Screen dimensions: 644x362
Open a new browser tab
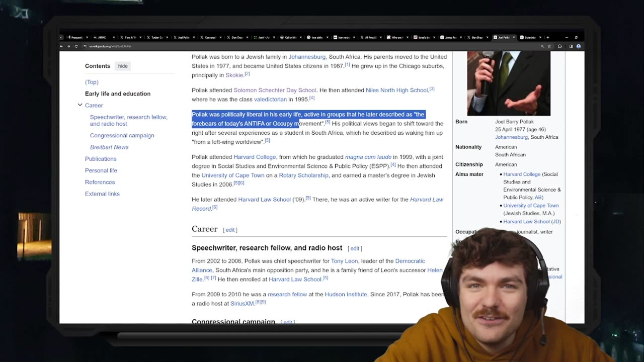click(548, 37)
